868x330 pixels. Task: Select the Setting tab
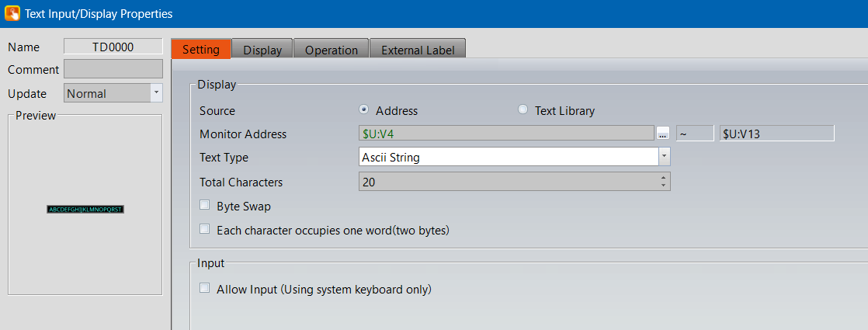pos(201,49)
